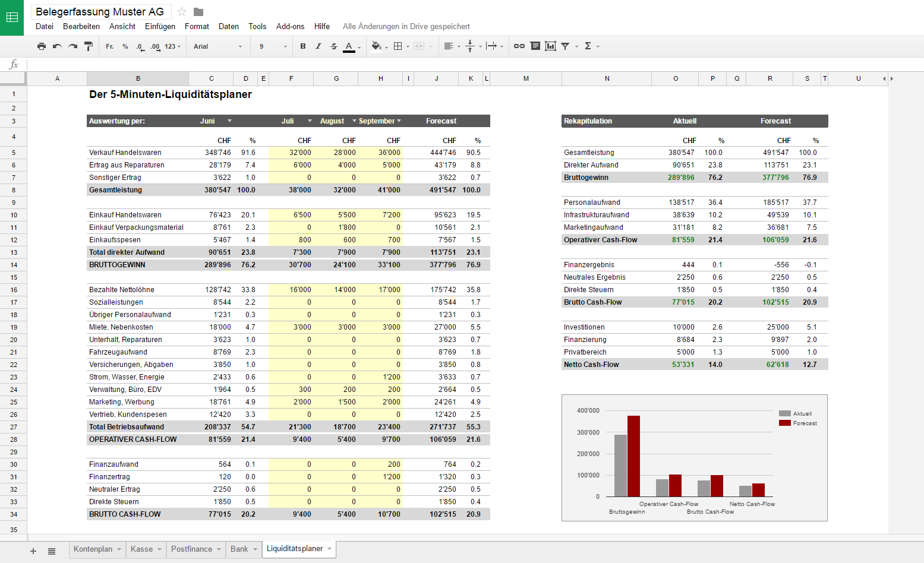Screen dimensions: 924x563
Task: Add a new sheet with plus button
Action: (x=33, y=551)
